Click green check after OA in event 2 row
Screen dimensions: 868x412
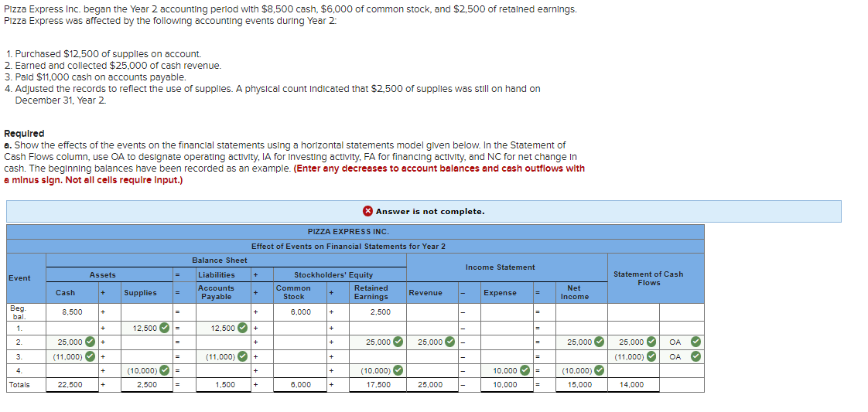[x=696, y=342]
